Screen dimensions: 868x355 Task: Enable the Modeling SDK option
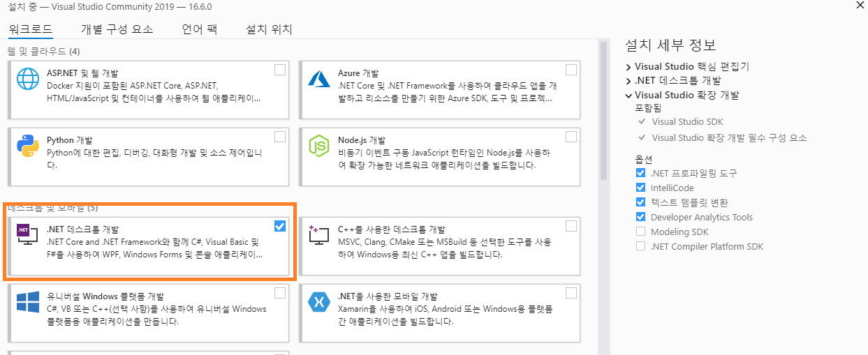point(641,232)
